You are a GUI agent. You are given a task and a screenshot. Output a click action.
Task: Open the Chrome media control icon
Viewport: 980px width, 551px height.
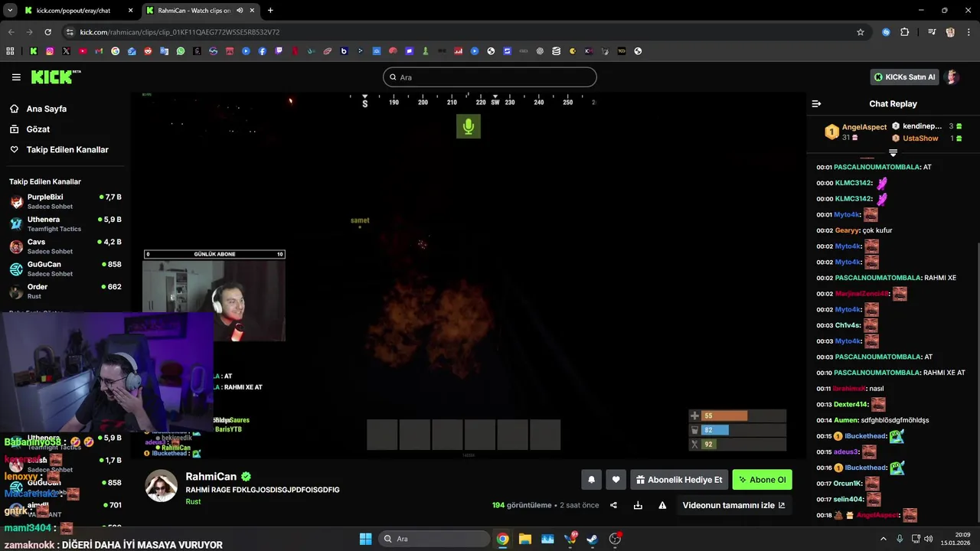point(932,32)
